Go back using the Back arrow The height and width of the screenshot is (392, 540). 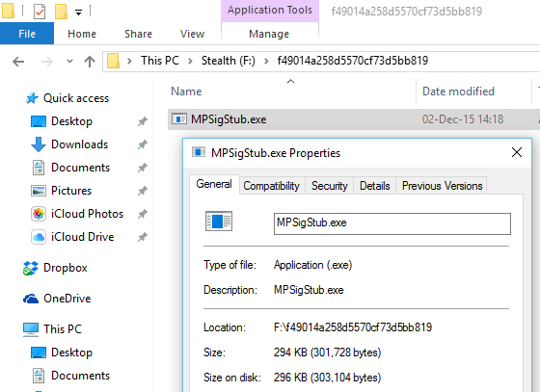[18, 62]
